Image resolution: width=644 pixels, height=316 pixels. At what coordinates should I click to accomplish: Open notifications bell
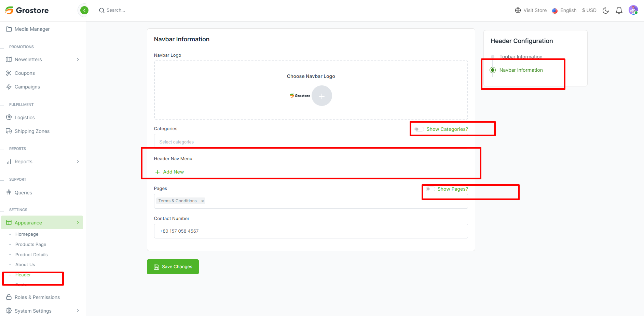619,11
